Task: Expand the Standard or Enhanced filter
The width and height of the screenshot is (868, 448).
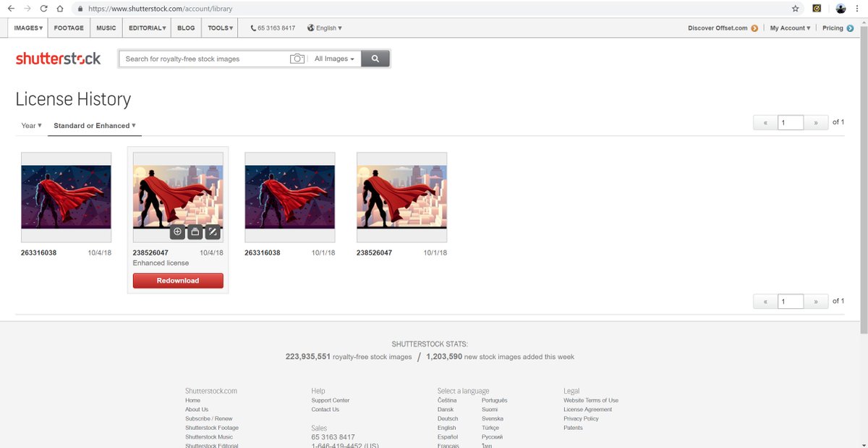Action: point(95,126)
